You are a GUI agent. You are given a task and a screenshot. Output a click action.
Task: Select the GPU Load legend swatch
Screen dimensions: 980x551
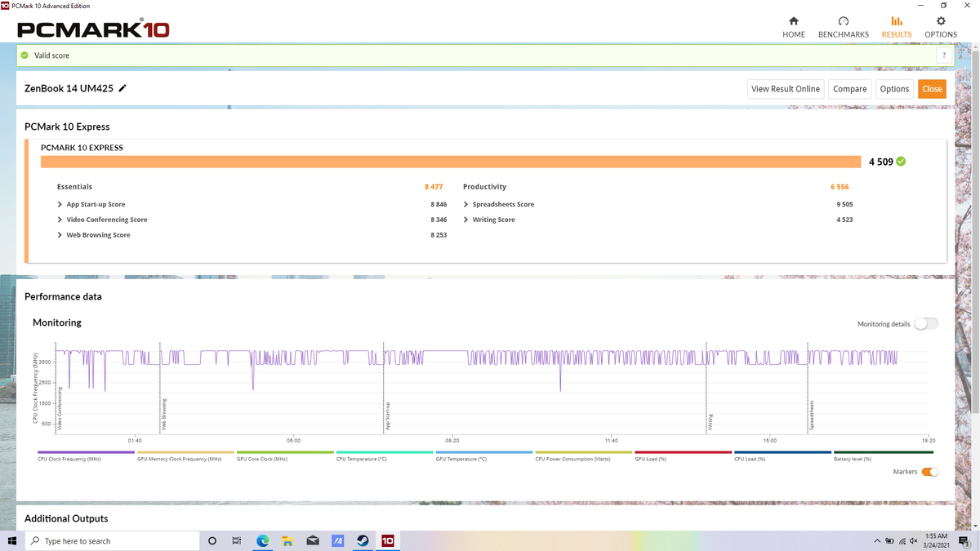[x=684, y=452]
